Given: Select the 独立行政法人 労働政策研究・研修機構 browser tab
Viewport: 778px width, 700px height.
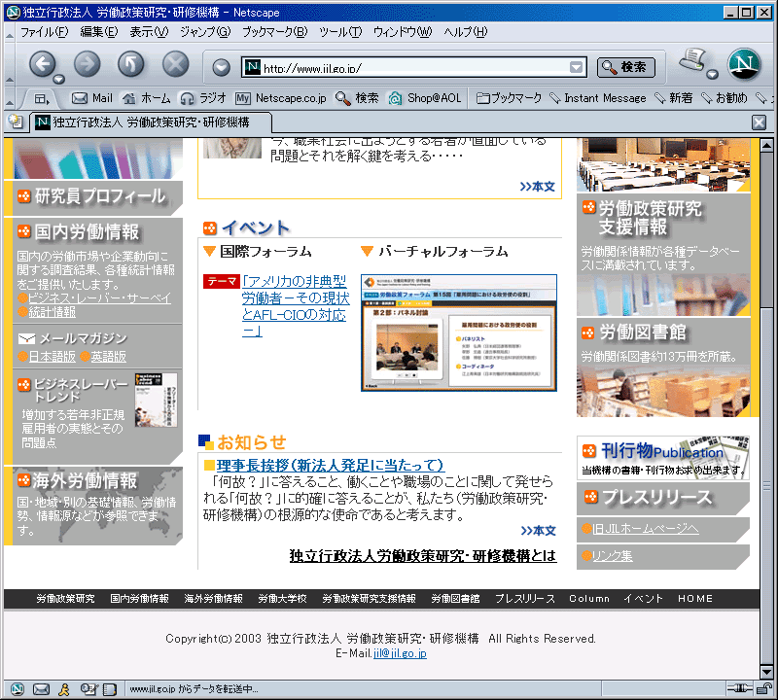Looking at the screenshot, I should tap(151, 122).
